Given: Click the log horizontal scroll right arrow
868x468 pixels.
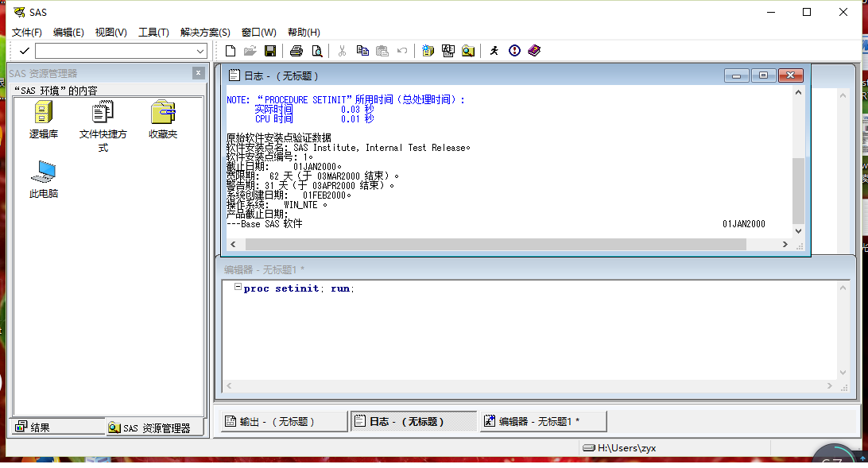Looking at the screenshot, I should click(x=785, y=244).
